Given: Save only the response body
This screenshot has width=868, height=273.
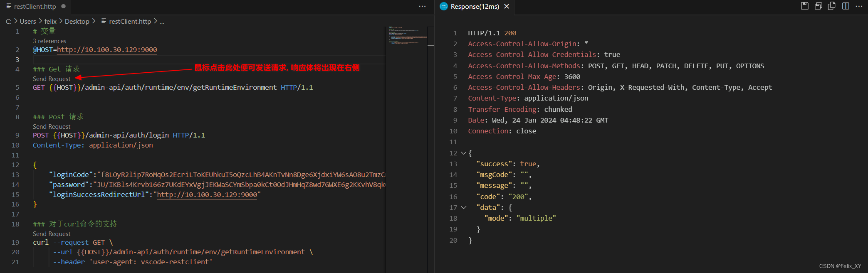Looking at the screenshot, I should 818,6.
